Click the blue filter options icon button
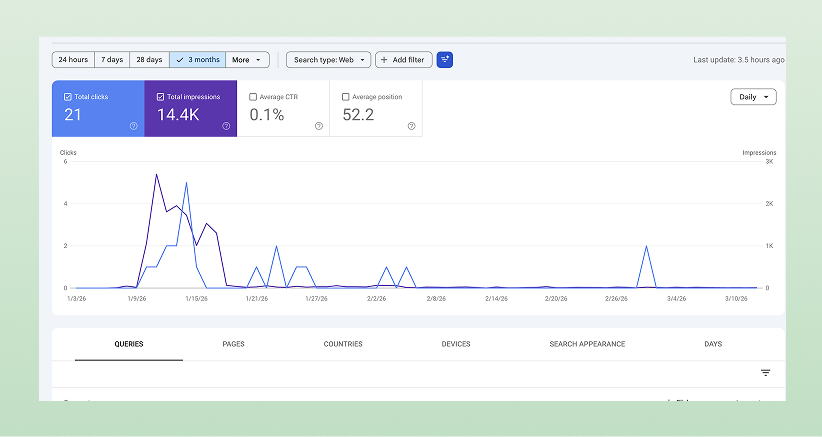The image size is (822, 437). coord(445,60)
